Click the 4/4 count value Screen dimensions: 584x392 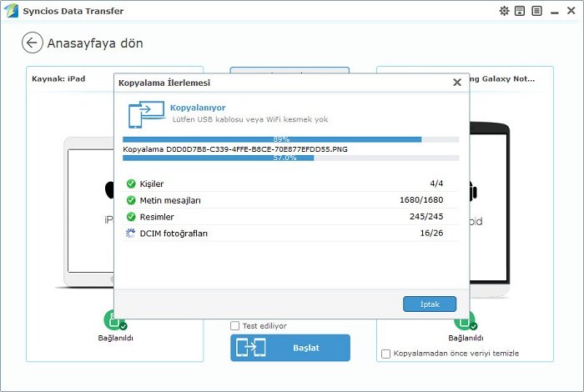[x=436, y=183]
